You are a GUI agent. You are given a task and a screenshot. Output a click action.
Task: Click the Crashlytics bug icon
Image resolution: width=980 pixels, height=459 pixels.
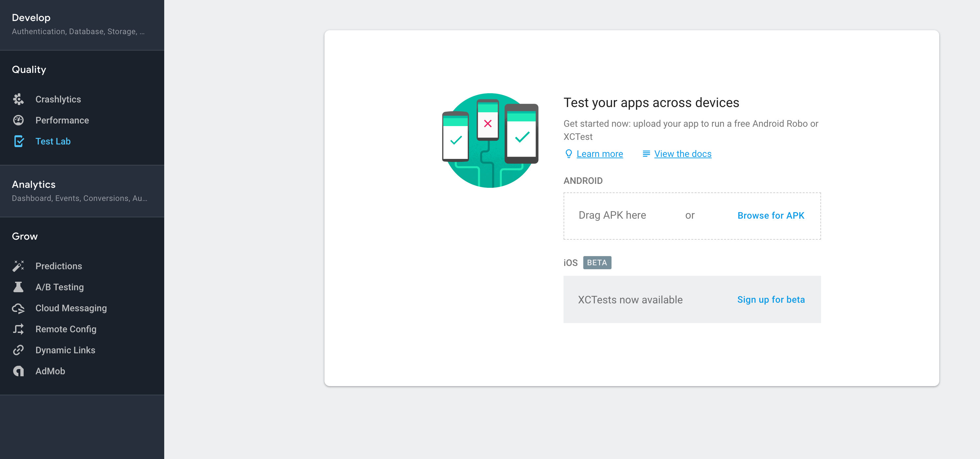click(x=18, y=99)
